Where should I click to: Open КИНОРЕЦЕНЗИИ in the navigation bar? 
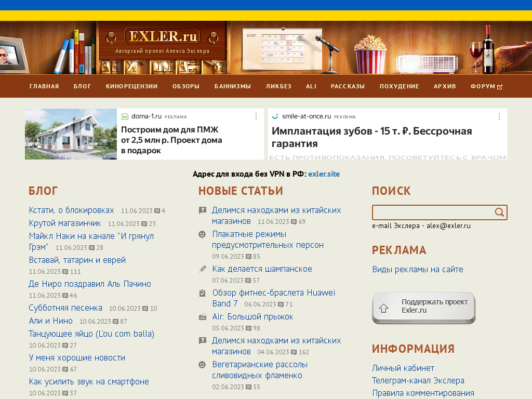tap(131, 86)
